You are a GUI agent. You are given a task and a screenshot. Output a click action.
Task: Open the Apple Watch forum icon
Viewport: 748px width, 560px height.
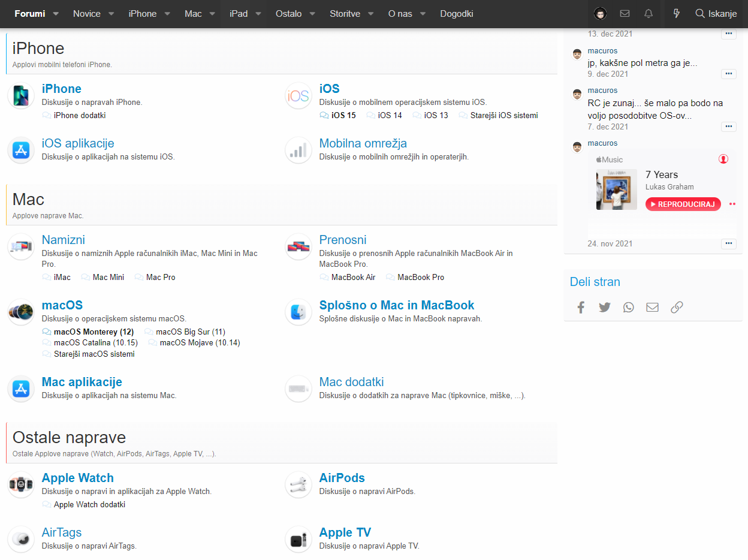[x=21, y=484]
